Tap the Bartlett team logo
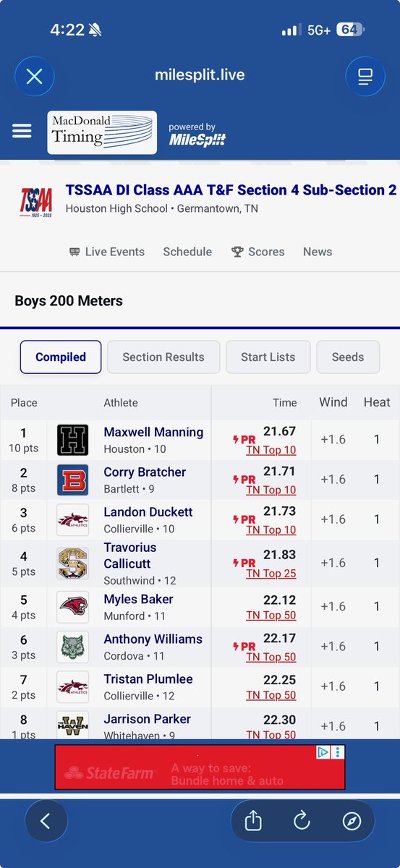The image size is (400, 868). click(72, 480)
